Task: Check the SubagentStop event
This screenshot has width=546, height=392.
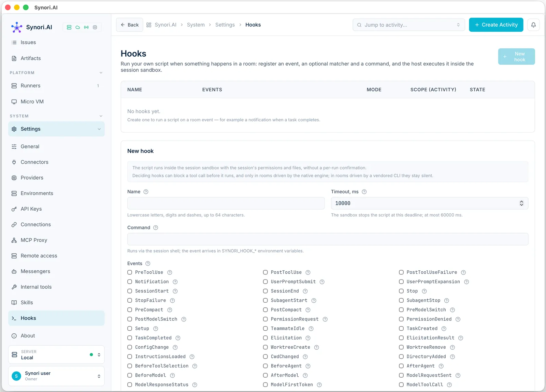Action: click(x=401, y=300)
